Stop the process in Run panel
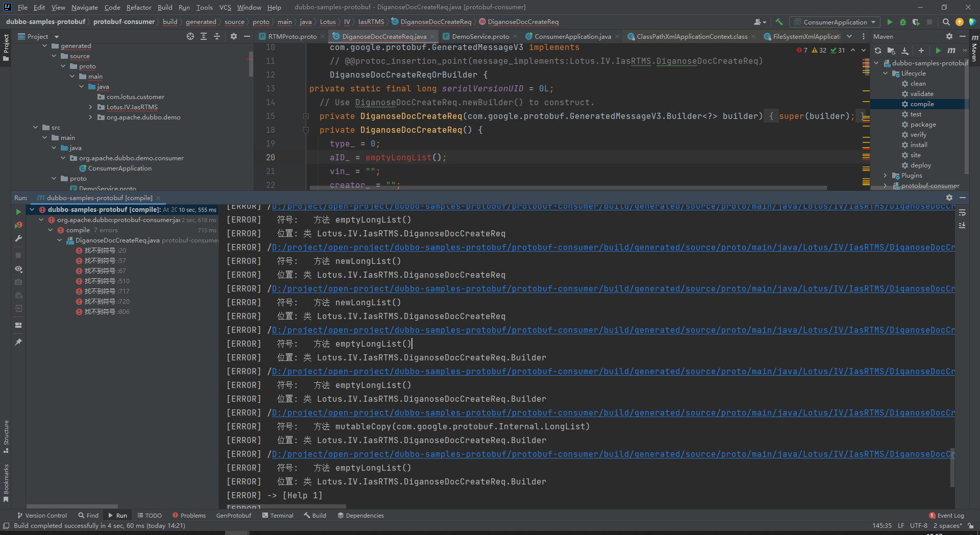The width and height of the screenshot is (980, 535). pos(18,255)
